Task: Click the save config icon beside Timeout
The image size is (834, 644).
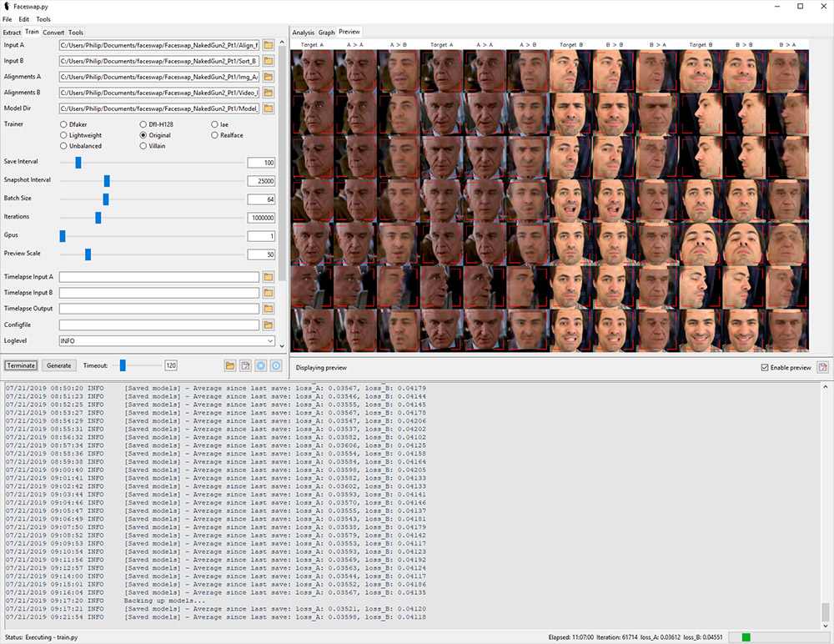Action: click(245, 365)
